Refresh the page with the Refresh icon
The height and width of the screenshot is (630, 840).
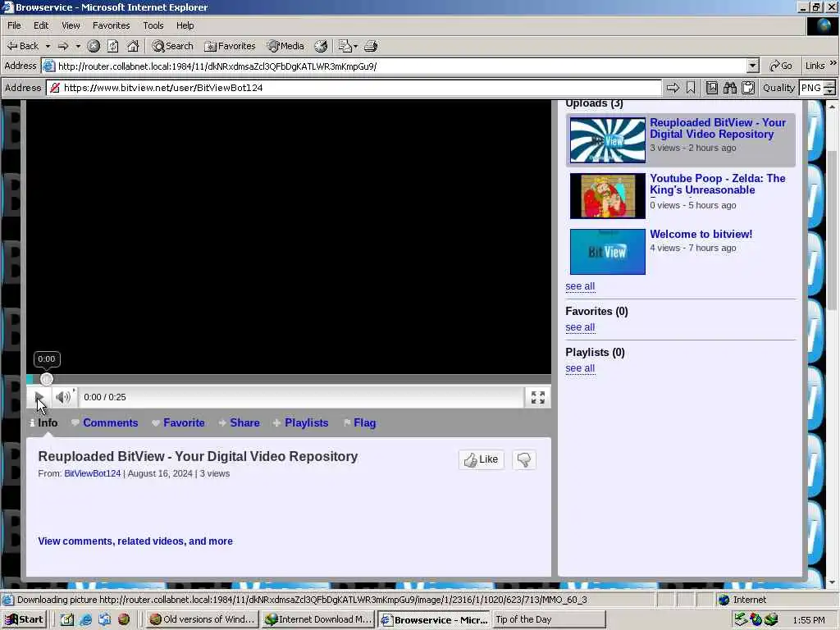[112, 46]
